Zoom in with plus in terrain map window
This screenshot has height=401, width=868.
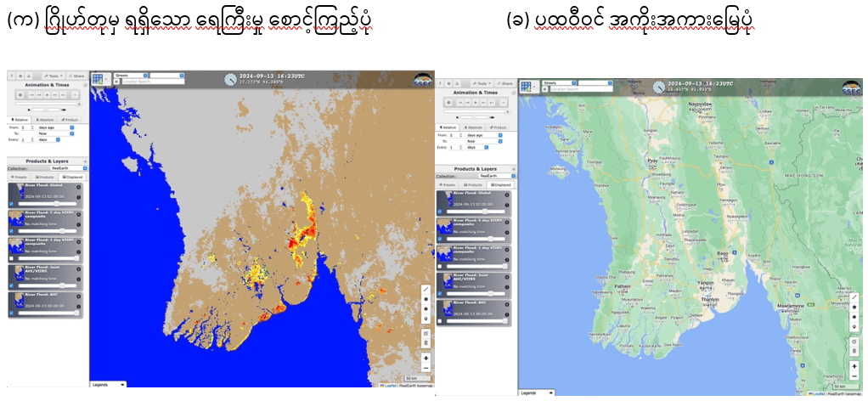[x=855, y=366]
